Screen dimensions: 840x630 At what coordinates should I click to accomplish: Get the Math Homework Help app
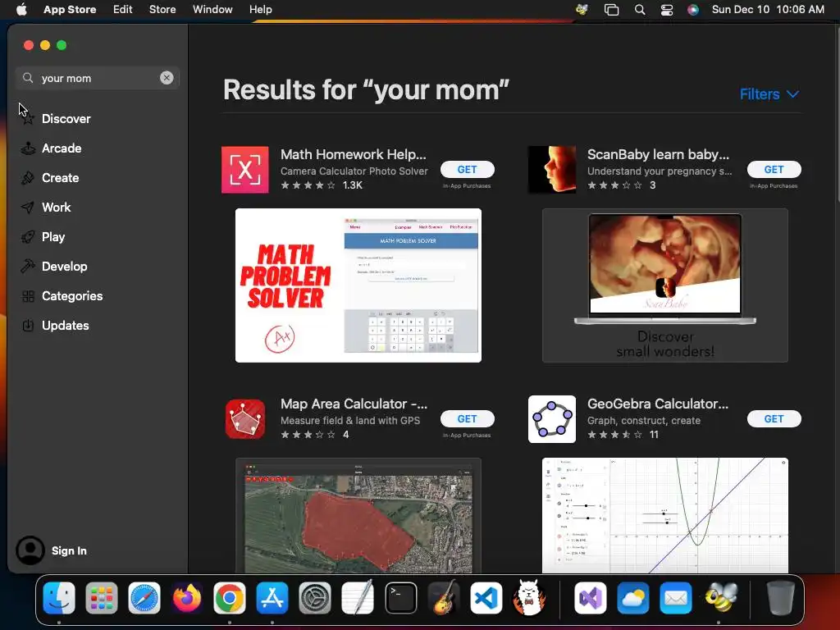pyautogui.click(x=467, y=169)
